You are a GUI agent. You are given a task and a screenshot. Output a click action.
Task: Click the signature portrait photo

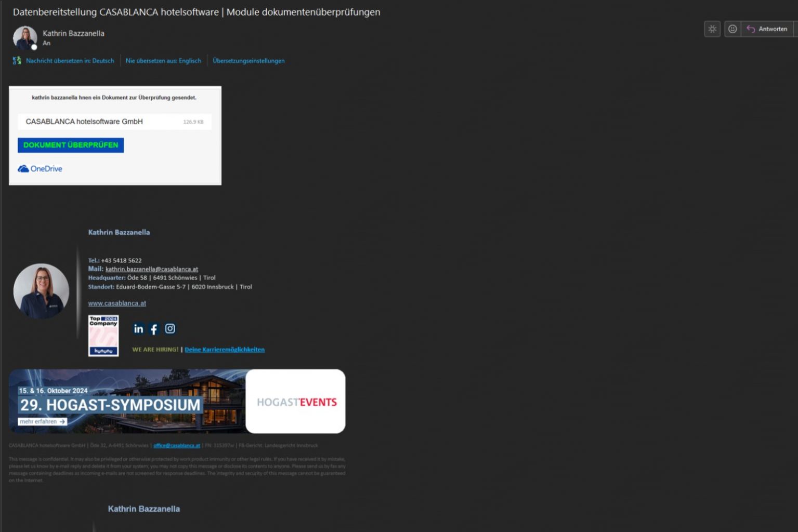41,290
